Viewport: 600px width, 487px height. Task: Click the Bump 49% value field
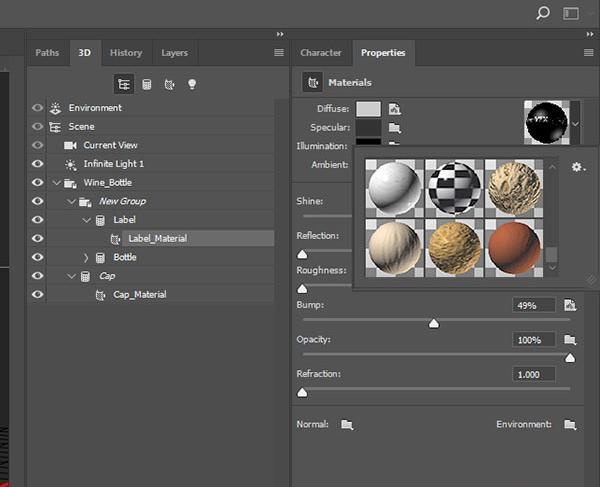[x=533, y=305]
